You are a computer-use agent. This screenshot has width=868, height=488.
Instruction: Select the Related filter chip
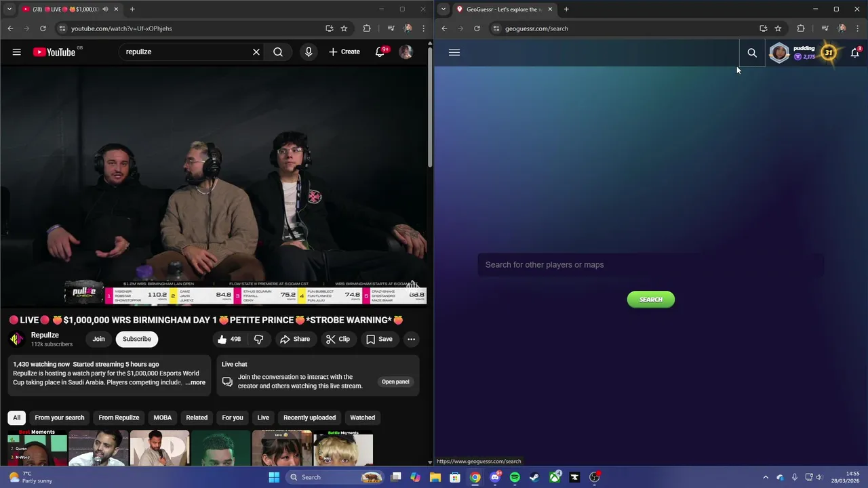coord(197,418)
